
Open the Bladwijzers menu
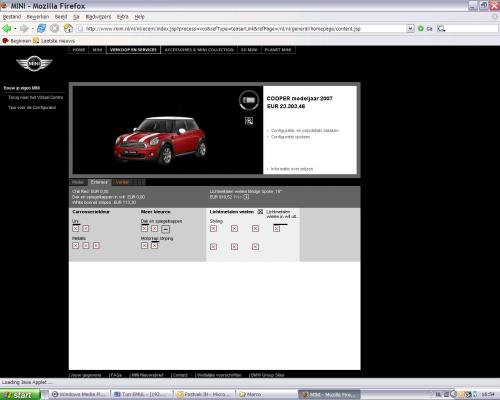tap(98, 17)
